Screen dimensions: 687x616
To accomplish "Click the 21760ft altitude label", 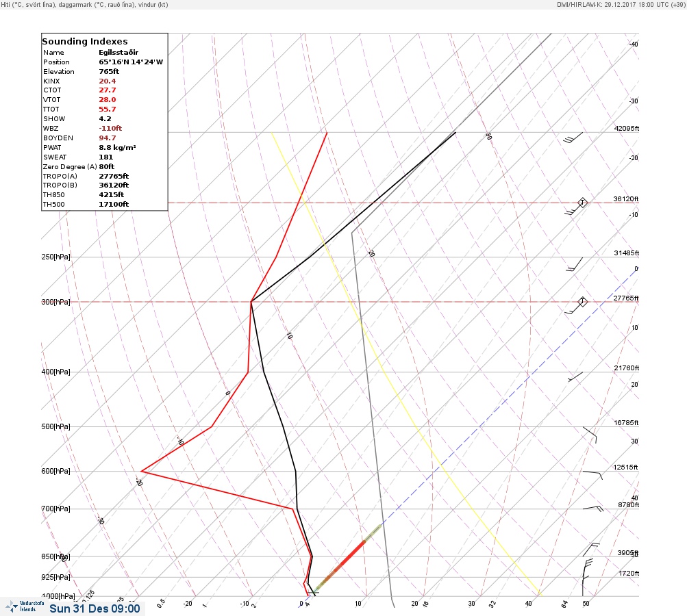I will 627,368.
